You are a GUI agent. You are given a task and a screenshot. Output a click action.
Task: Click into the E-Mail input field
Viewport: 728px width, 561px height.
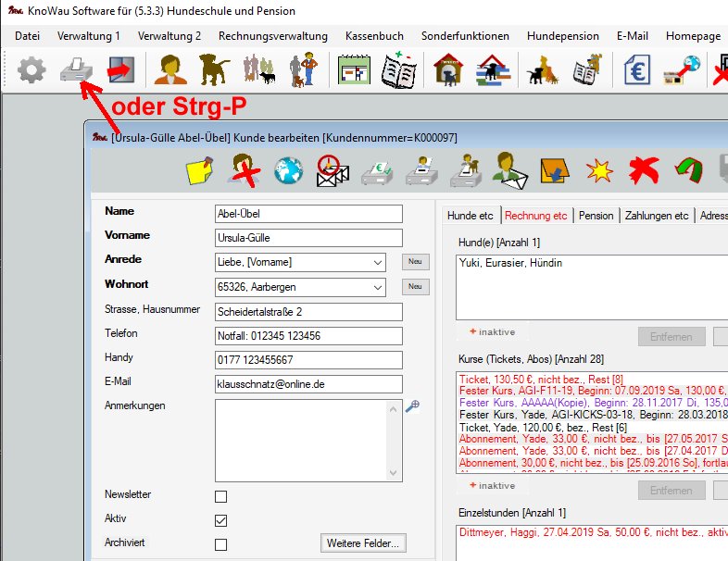click(308, 383)
